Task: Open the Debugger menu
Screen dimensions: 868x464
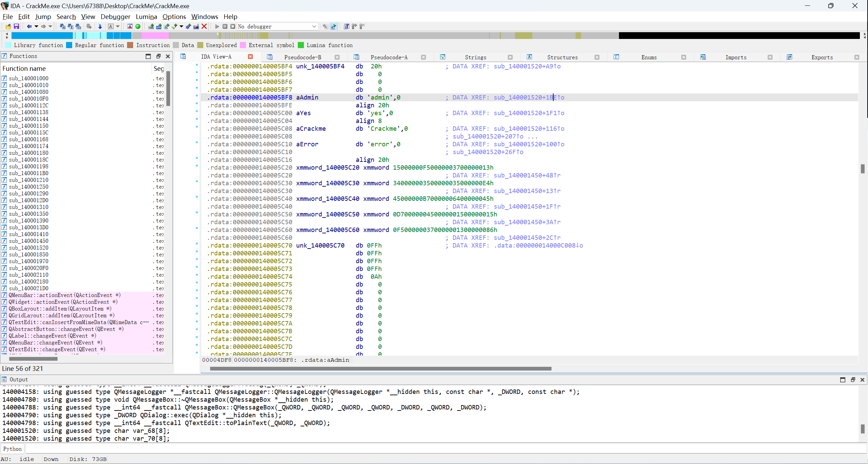Action: point(116,17)
